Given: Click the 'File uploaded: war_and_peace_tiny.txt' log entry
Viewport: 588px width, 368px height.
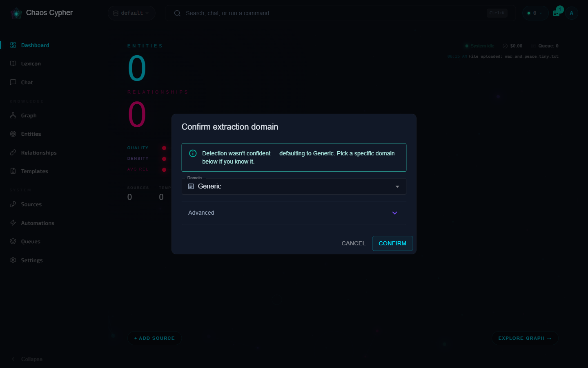Looking at the screenshot, I should point(513,56).
